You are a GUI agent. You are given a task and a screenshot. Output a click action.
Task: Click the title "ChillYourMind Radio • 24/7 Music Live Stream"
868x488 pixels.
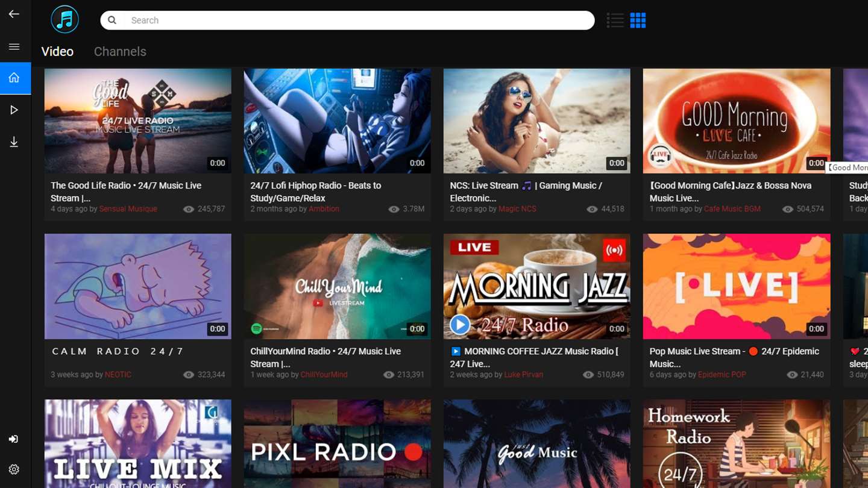pyautogui.click(x=325, y=357)
